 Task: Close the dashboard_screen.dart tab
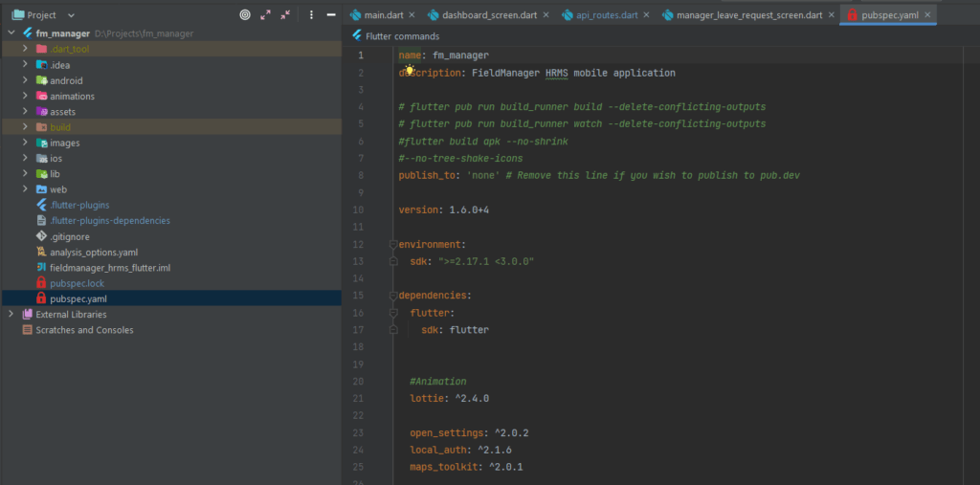[x=546, y=14]
